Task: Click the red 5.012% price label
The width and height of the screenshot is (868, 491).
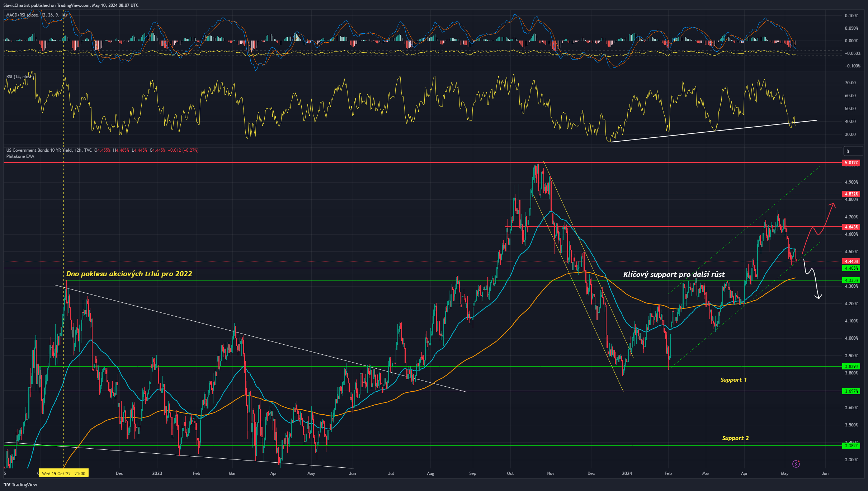Action: (851, 163)
